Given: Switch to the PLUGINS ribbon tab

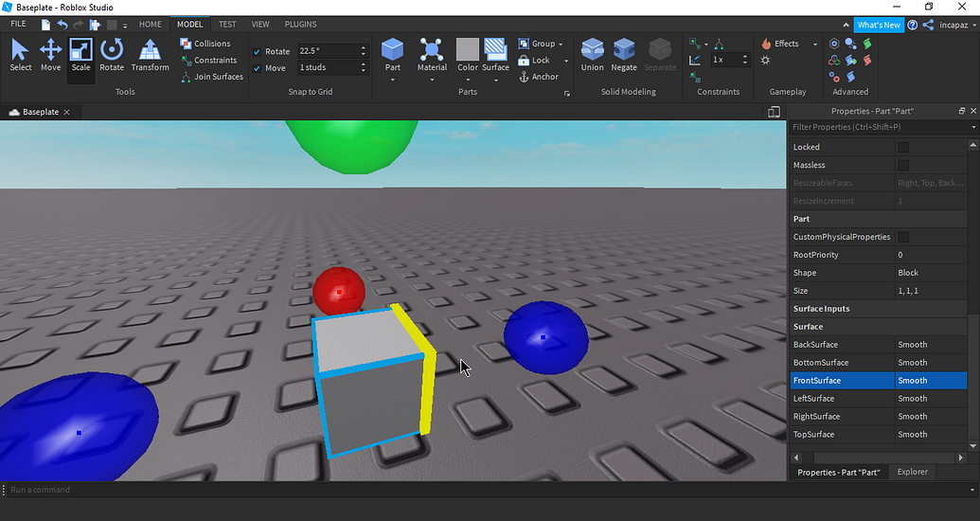Looking at the screenshot, I should 300,25.
